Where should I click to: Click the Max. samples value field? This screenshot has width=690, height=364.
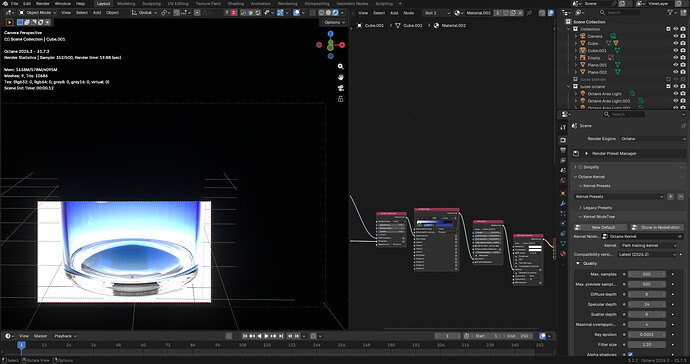pos(646,274)
